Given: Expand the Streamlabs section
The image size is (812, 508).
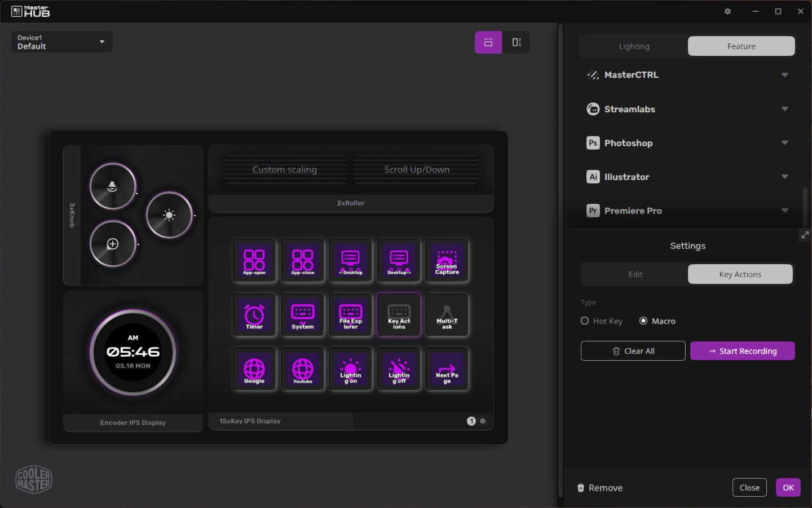Looking at the screenshot, I should pyautogui.click(x=684, y=109).
